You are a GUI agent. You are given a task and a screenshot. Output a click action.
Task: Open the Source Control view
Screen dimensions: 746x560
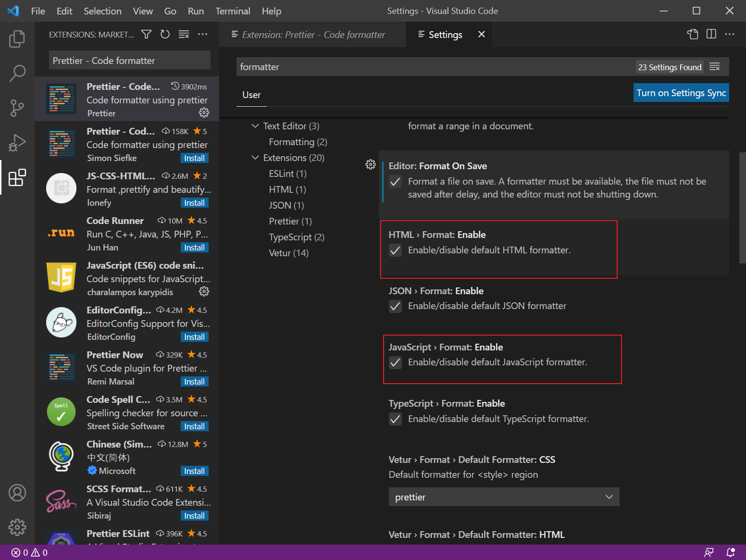pos(17,108)
